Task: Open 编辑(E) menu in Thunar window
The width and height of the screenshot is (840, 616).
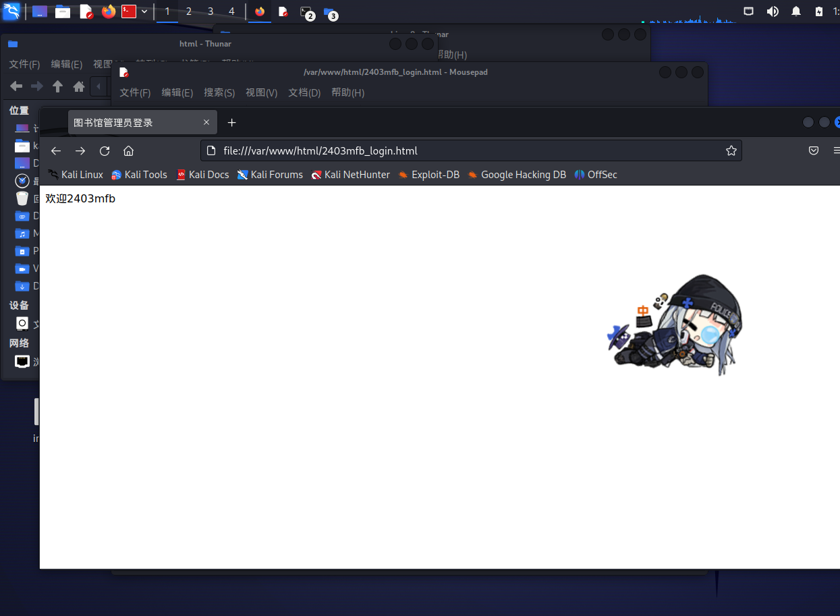Action: [x=67, y=64]
